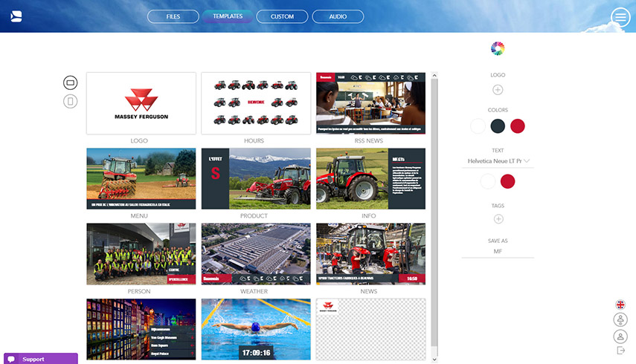
Task: Select the PRODUCT template thumbnail
Action: (256, 178)
